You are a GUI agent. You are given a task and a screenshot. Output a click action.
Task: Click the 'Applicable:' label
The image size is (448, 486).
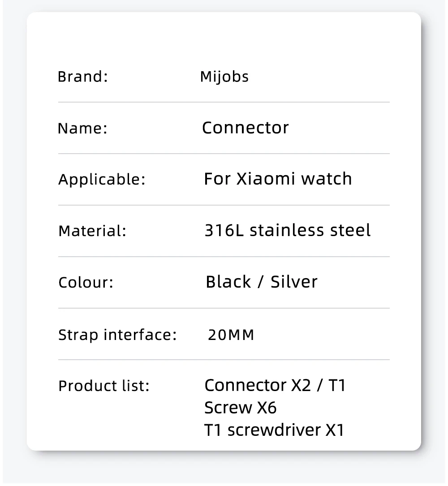(102, 180)
